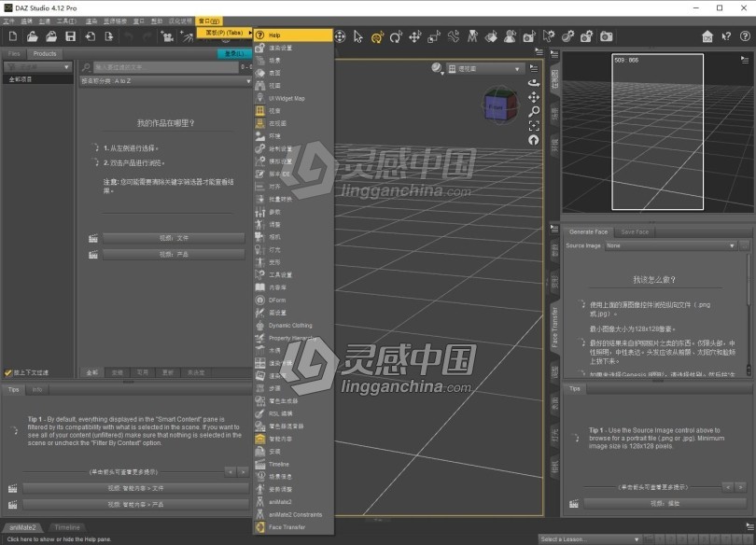Choose DForm in the panes submenu
Screen dimensions: 756x545
click(293, 300)
